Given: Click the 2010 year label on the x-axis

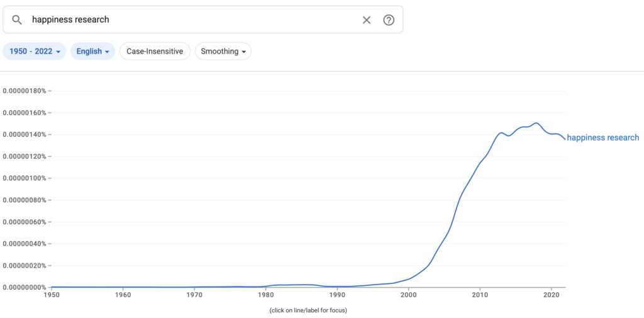Looking at the screenshot, I should tap(480, 294).
